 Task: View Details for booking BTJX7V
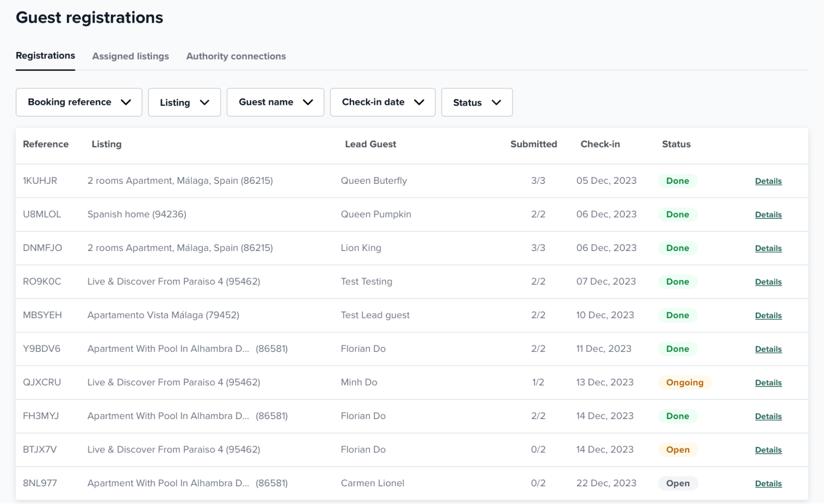click(x=768, y=450)
